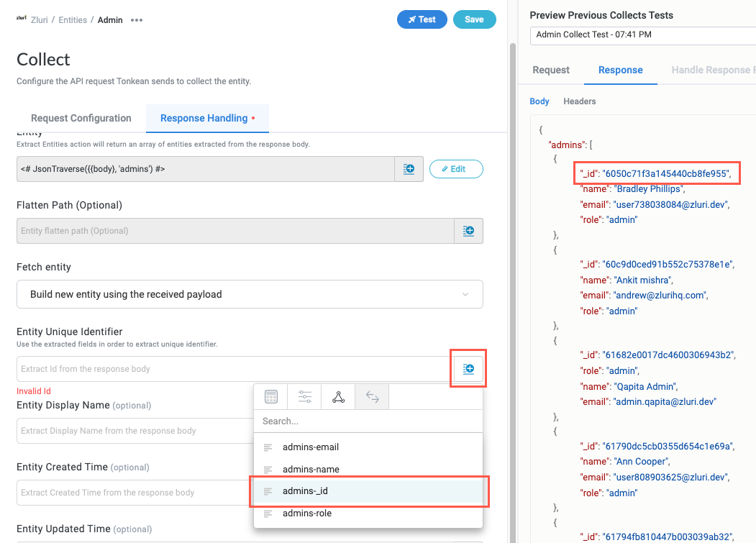This screenshot has height=543, width=756.
Task: Expand the Fetch entity dropdown
Action: click(x=250, y=294)
